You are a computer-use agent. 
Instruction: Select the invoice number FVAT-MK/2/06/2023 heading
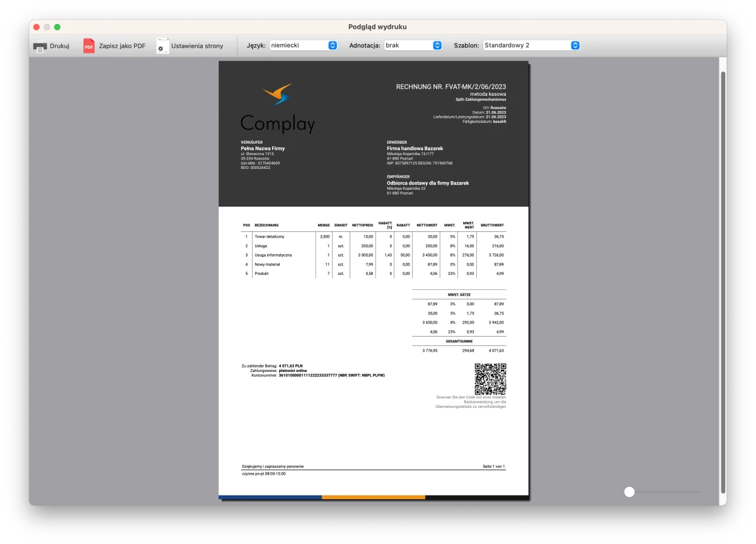[451, 87]
